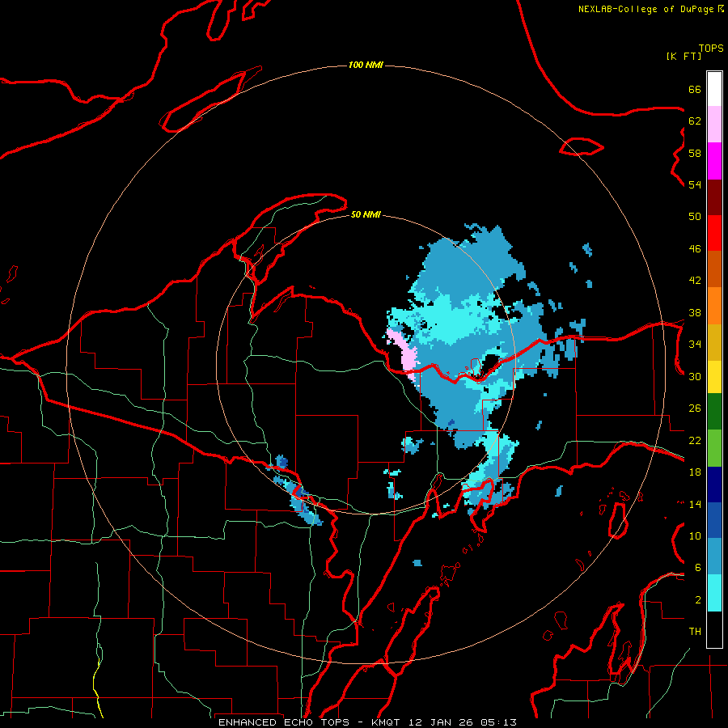
Task: Click the "KMQT" station identifier
Action: [385, 722]
